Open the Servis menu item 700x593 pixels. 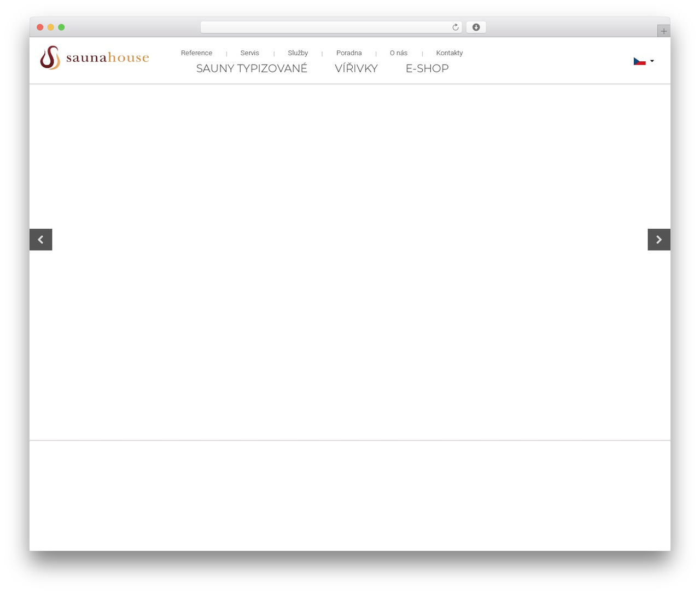(250, 53)
